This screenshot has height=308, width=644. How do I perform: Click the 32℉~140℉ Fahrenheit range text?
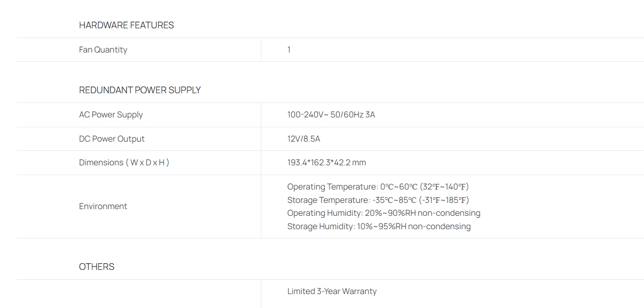(x=444, y=187)
